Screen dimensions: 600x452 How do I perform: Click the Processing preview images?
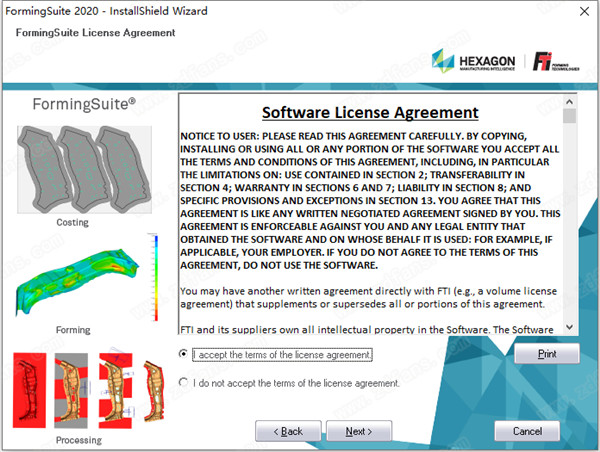pos(89,390)
